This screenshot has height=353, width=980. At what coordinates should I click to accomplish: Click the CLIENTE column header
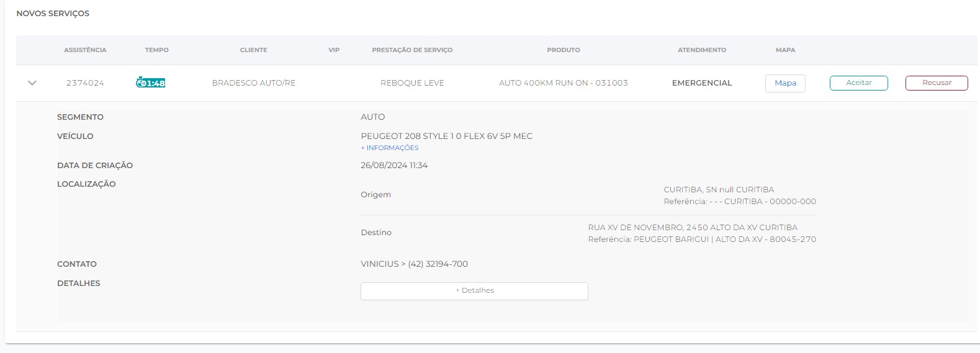253,50
